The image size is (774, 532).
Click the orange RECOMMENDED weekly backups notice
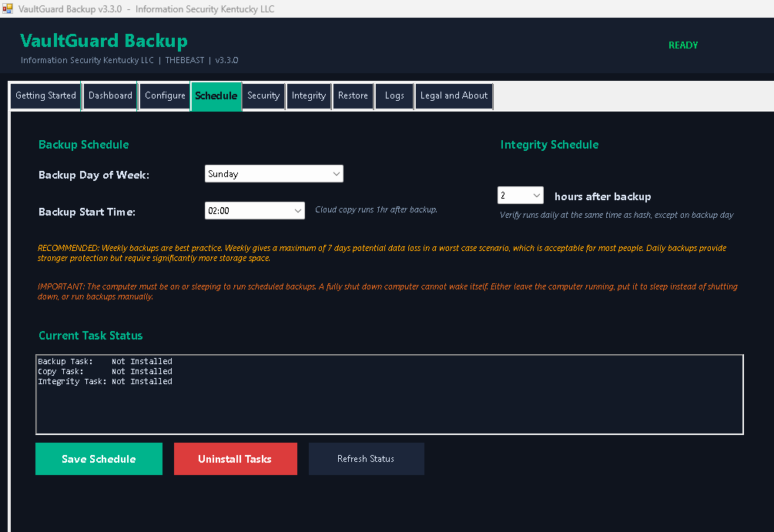[x=382, y=253]
